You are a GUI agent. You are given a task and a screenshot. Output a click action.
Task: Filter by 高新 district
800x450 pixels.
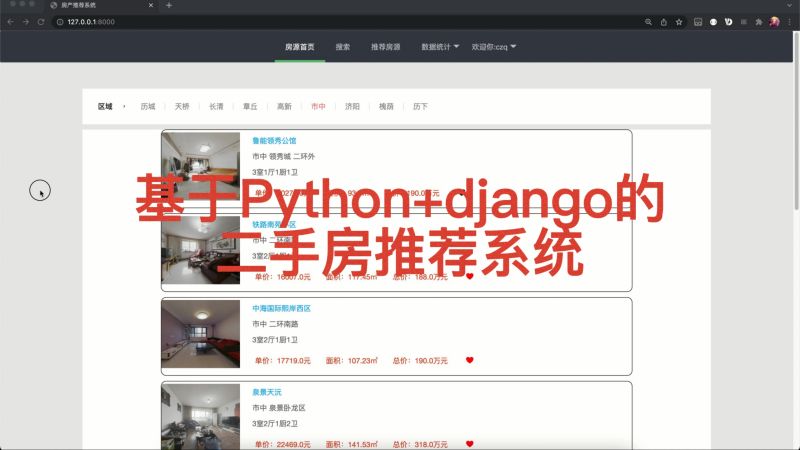tap(284, 107)
